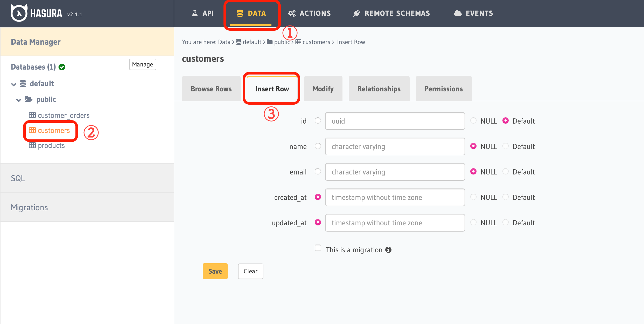Viewport: 644px width, 324px height.
Task: Click the Events cloud icon
Action: point(458,13)
